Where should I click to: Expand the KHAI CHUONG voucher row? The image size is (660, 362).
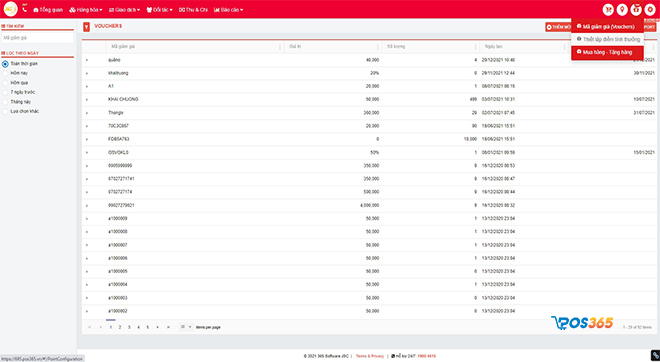(87, 100)
